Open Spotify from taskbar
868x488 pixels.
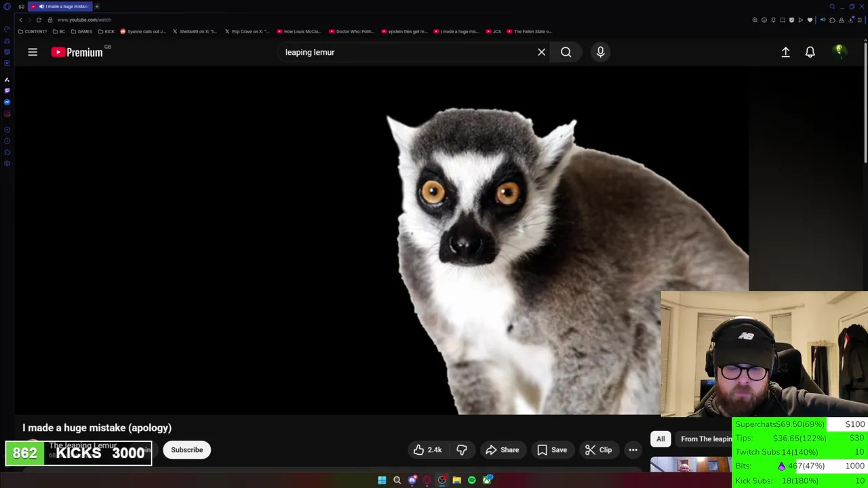[471, 480]
